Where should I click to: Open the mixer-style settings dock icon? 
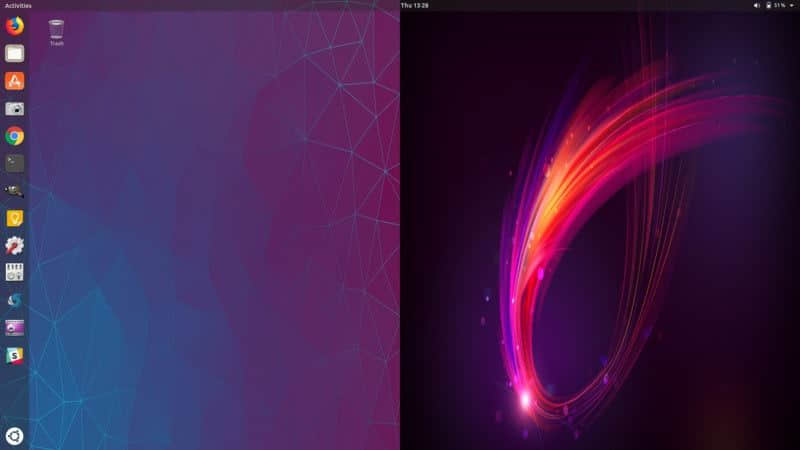pos(14,272)
